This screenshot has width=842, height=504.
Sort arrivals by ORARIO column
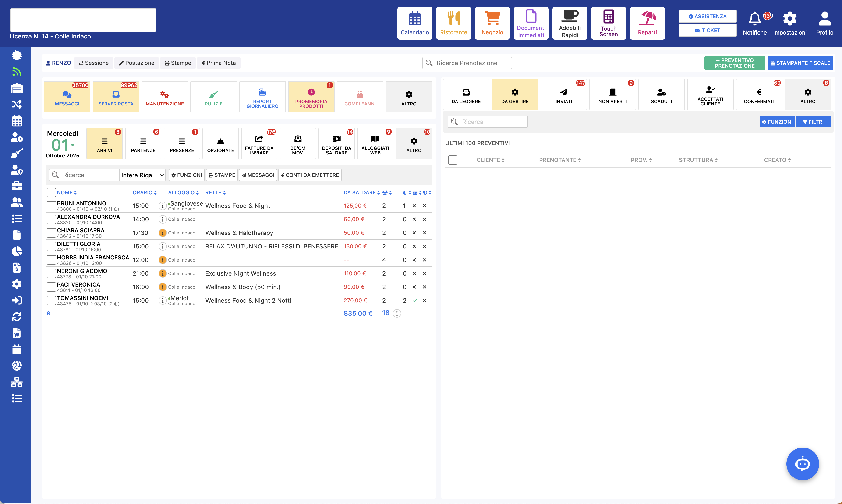click(144, 192)
